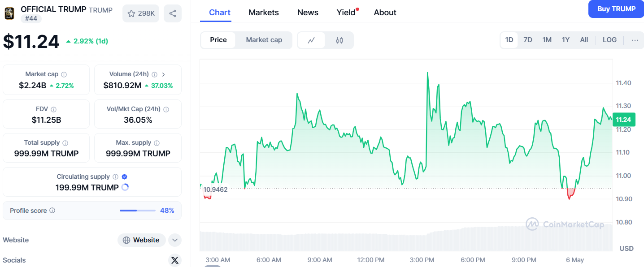This screenshot has height=267, width=644.
Task: Open the Yield tab
Action: (346, 13)
